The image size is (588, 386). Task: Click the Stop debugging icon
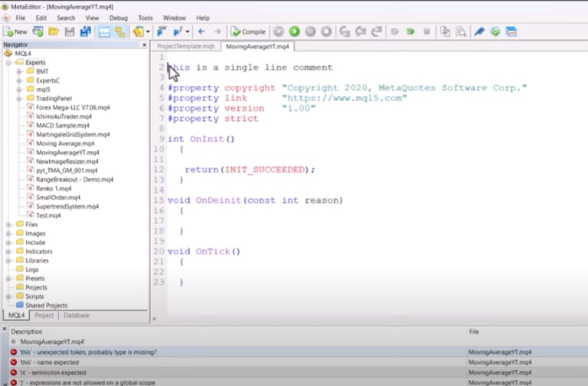click(x=327, y=32)
